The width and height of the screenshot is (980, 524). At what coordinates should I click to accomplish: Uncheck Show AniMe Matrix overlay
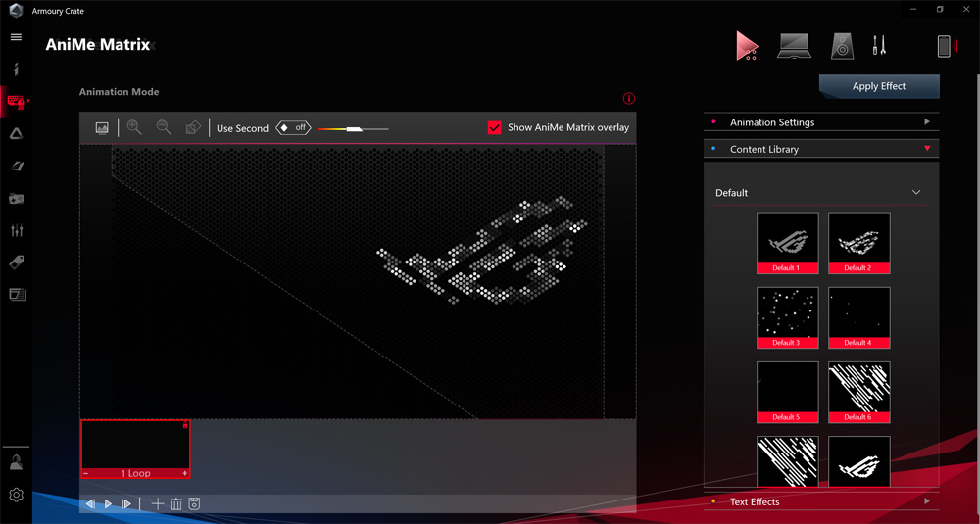point(494,127)
